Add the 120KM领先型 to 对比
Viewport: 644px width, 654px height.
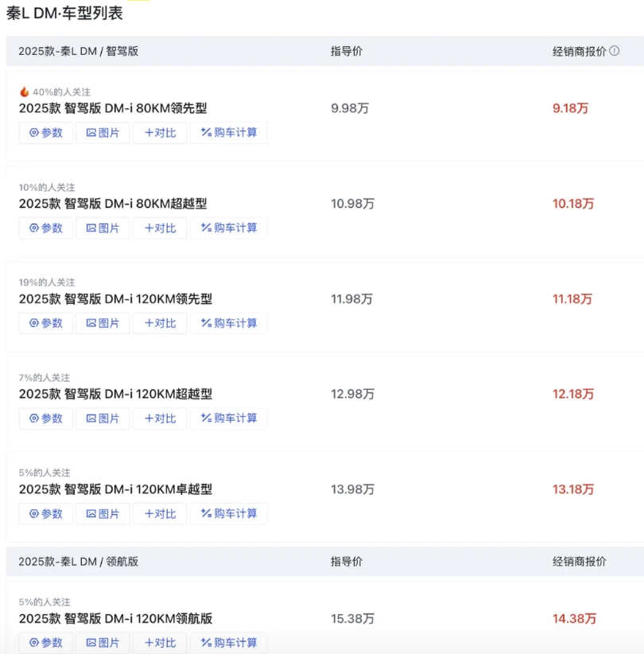point(160,323)
